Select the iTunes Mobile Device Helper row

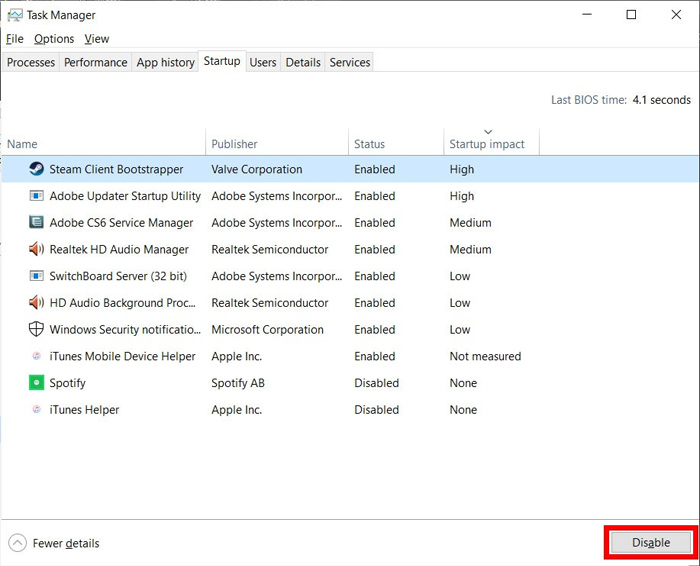tap(350, 356)
